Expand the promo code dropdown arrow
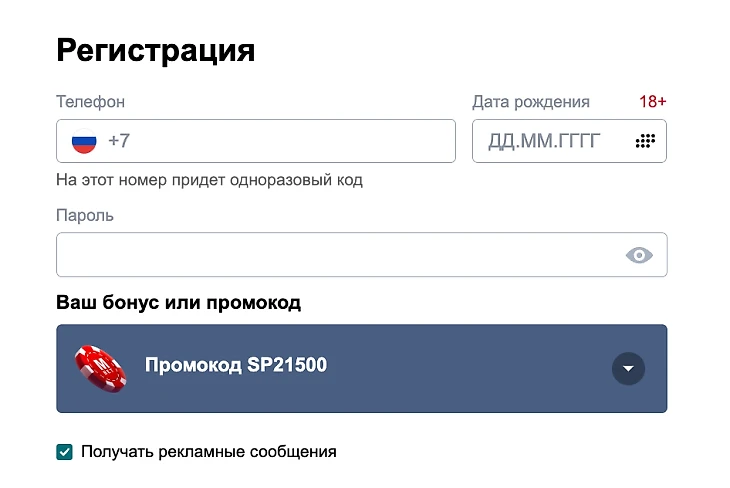The width and height of the screenshot is (730, 488). click(x=628, y=368)
